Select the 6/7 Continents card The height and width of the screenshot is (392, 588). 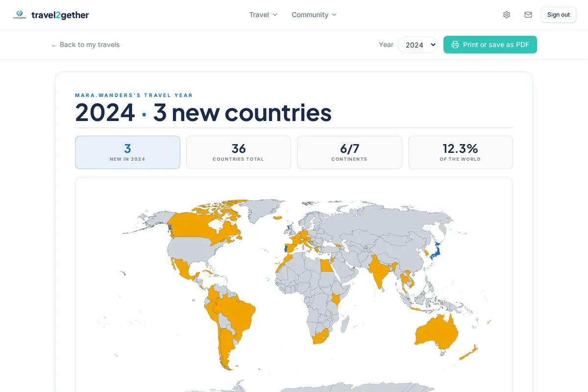coord(349,152)
